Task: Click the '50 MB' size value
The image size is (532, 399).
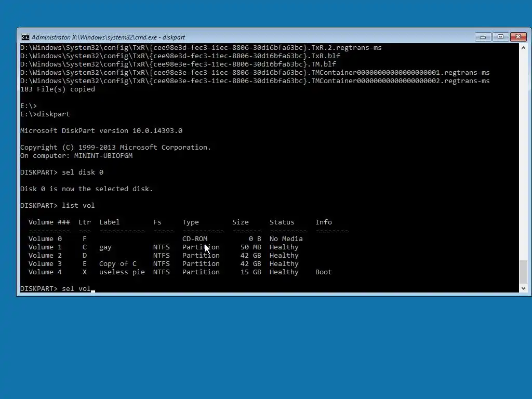Action: (251, 247)
